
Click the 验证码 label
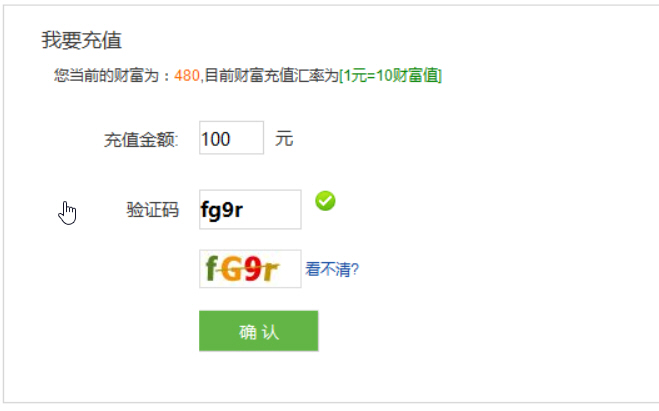pos(153,209)
